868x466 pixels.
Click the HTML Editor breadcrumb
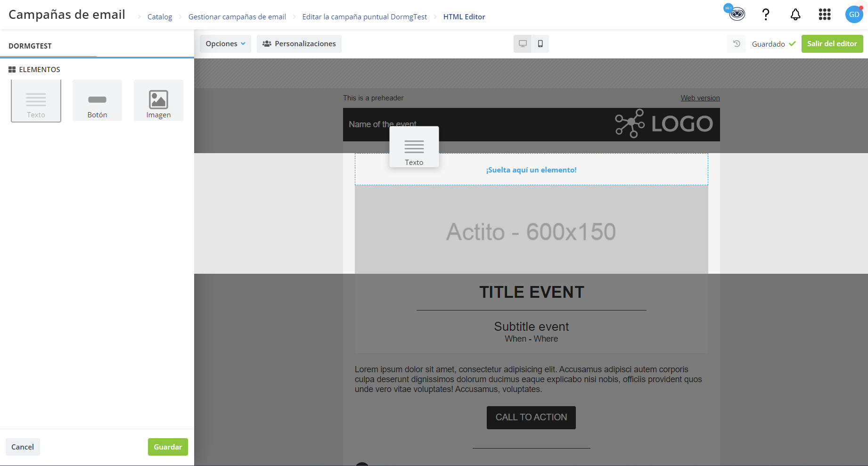pyautogui.click(x=464, y=17)
